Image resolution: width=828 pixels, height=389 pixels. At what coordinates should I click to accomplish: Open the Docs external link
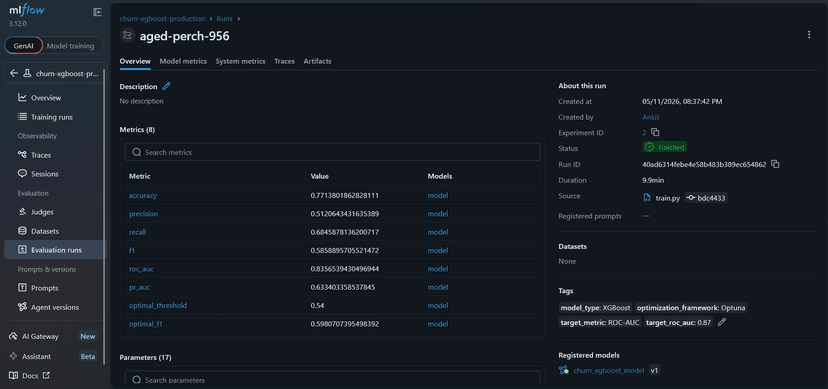click(x=30, y=375)
